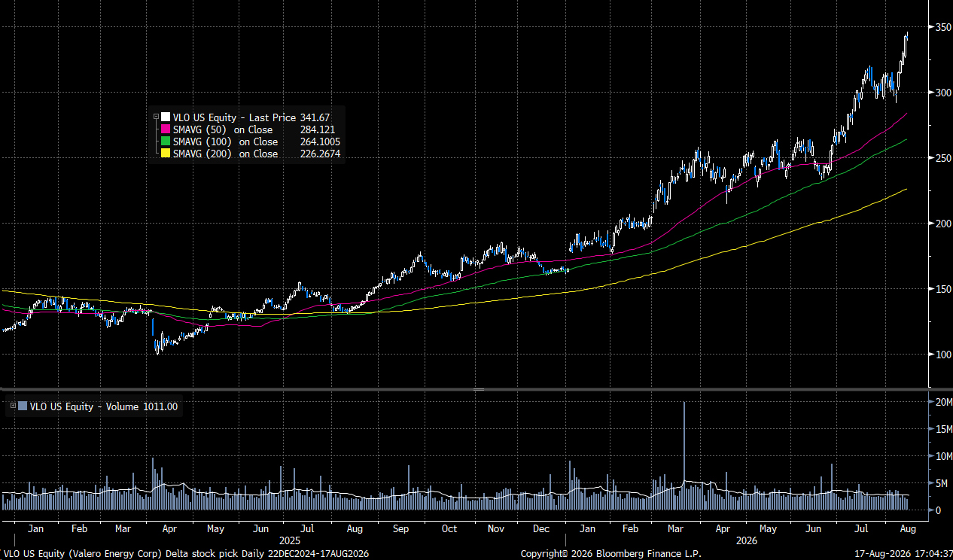This screenshot has height=560, width=953.
Task: Click the 5M volume axis label
Action: pyautogui.click(x=941, y=483)
